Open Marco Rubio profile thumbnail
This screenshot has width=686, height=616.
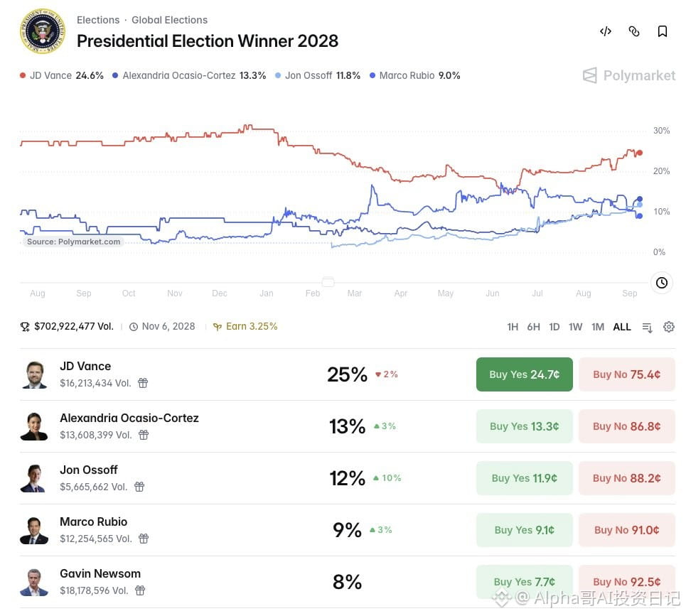(x=33, y=530)
